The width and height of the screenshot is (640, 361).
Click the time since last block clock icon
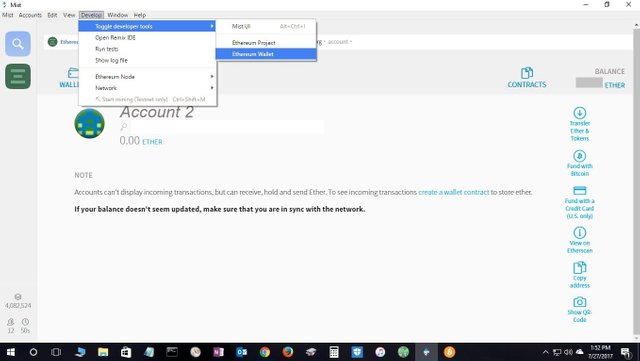click(x=25, y=322)
